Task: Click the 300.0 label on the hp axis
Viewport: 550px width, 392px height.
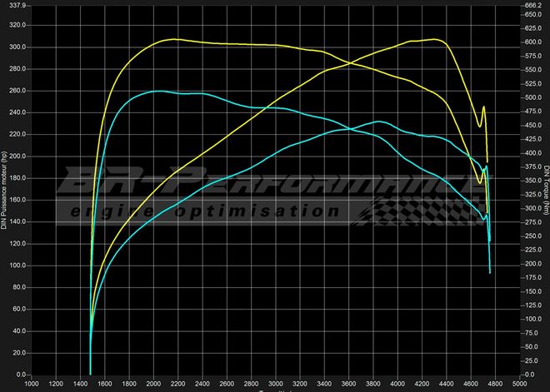Action: pos(17,47)
